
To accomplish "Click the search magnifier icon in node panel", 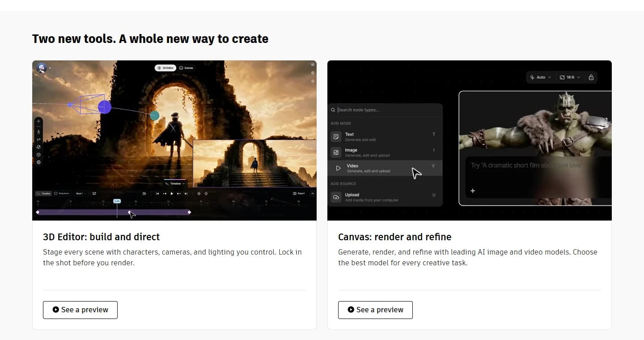I will coord(333,110).
